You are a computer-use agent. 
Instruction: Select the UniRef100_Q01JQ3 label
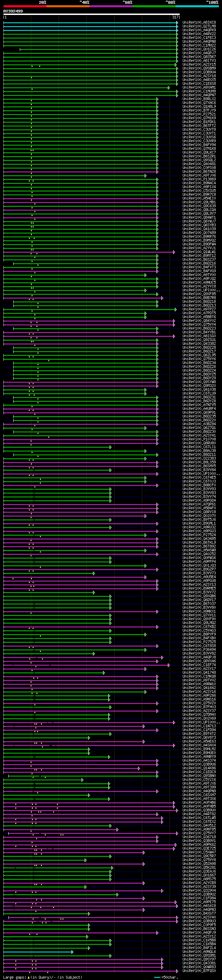(199, 565)
